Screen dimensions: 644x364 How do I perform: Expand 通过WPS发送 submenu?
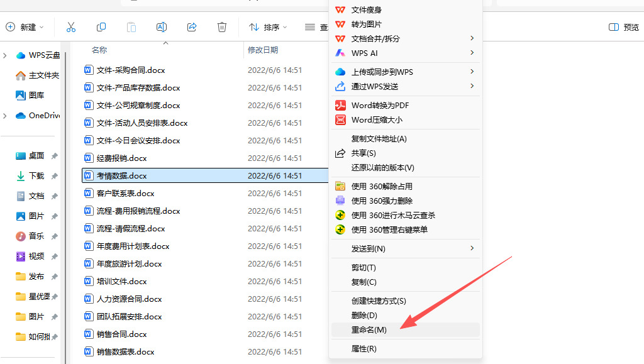click(x=406, y=86)
